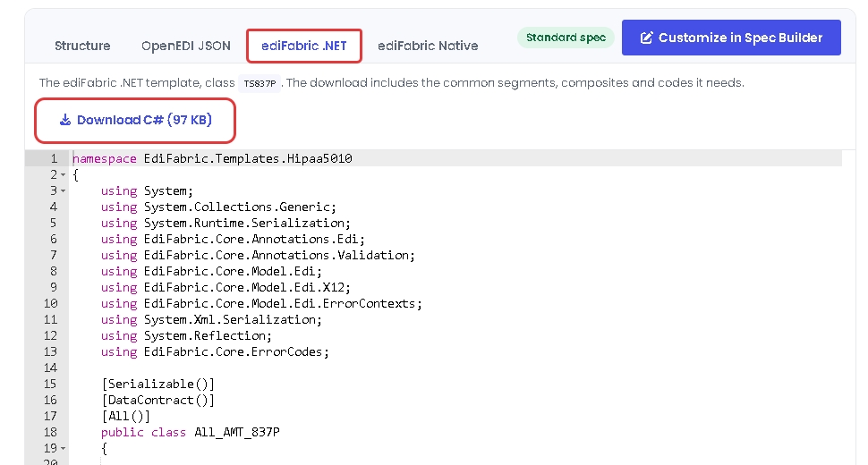Click the Standard spec badge
The height and width of the screenshot is (465, 868).
566,38
